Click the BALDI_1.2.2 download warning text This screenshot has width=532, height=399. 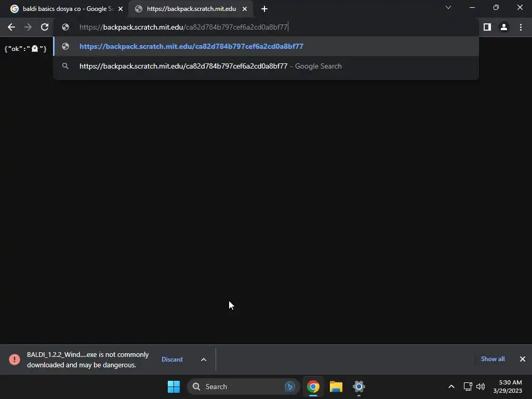coord(88,360)
